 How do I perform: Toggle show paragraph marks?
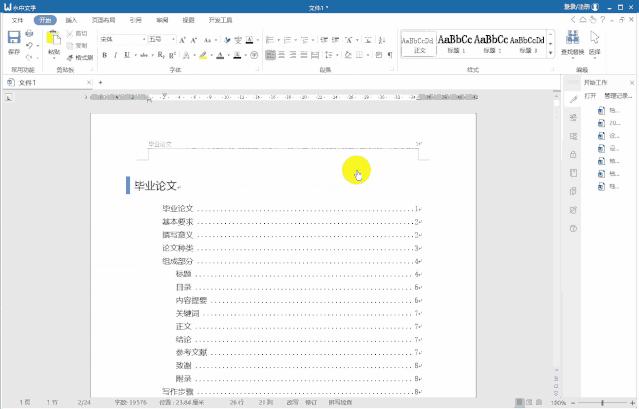[x=390, y=55]
